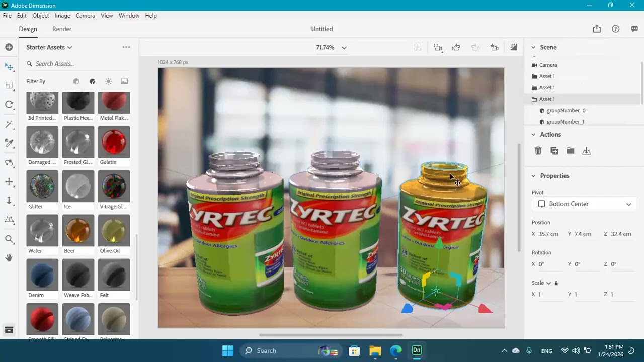Click the taskbar Search box

coord(291,351)
